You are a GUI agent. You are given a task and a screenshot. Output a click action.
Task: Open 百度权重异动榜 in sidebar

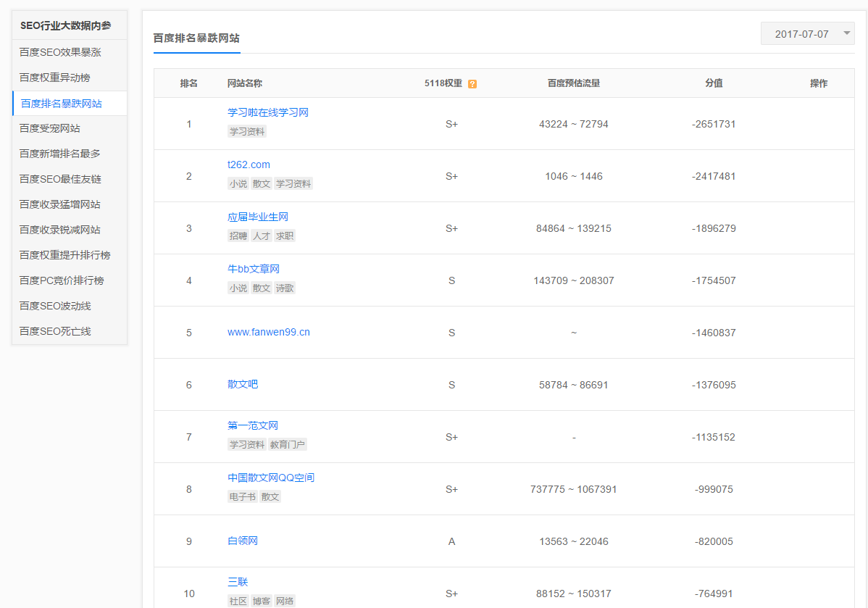55,78
